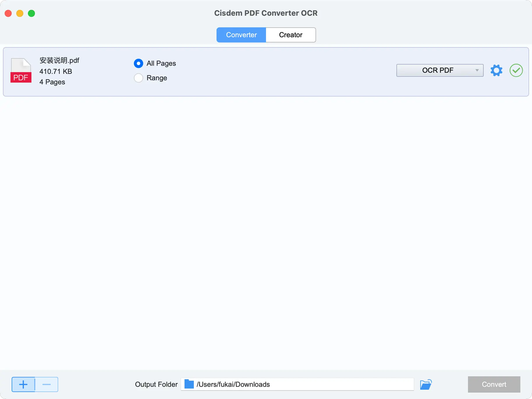Click the green checkmark status icon

(516, 70)
